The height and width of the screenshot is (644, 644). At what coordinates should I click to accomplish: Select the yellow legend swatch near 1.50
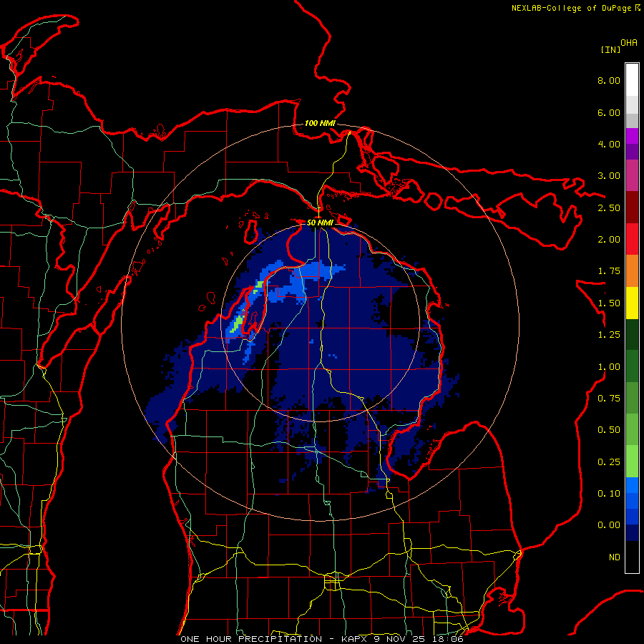tap(632, 303)
